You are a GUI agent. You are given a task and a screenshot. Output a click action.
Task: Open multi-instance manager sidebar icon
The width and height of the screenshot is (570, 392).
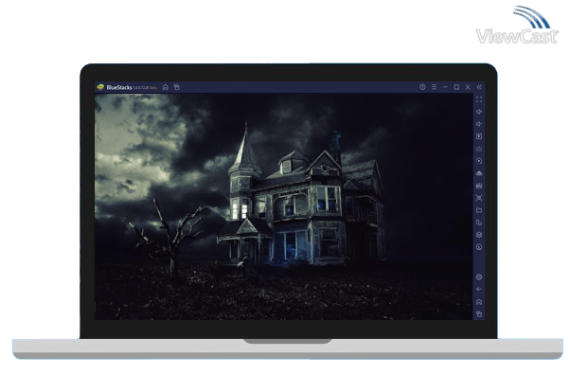pos(479,223)
